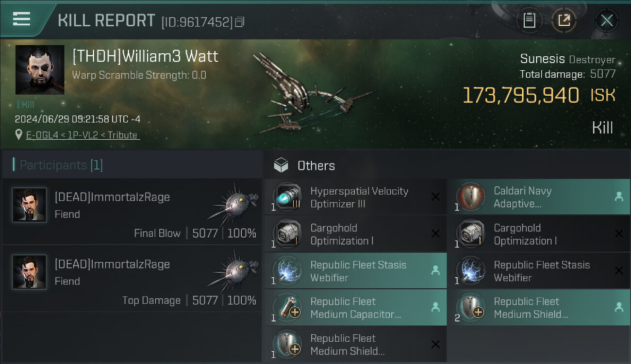631x364 pixels.
Task: Select the Final Blow participant entry
Action: (x=132, y=212)
